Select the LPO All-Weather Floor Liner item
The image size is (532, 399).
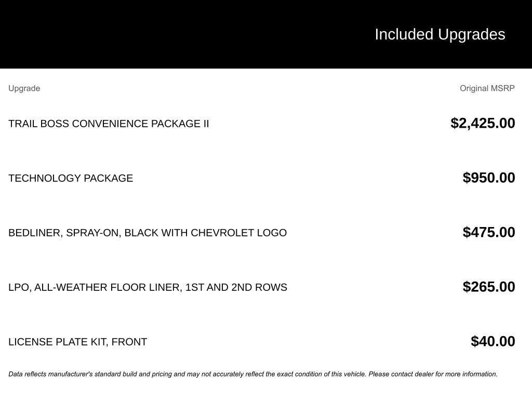148,287
